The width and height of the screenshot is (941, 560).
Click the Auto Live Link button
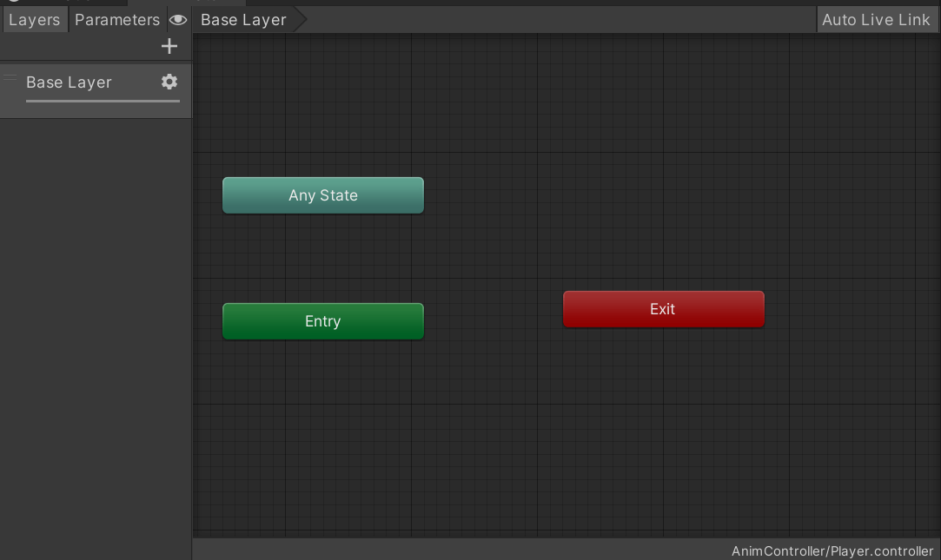877,19
